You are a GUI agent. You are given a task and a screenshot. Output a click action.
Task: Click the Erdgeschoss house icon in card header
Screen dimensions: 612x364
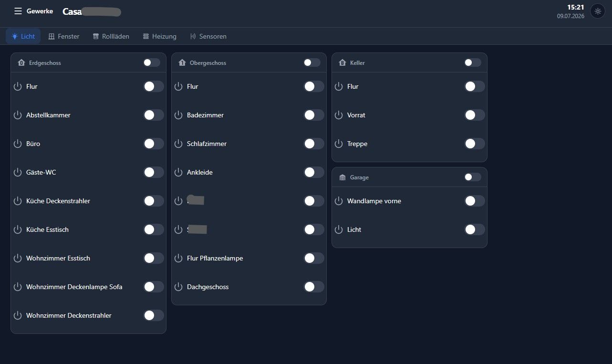[x=21, y=63]
